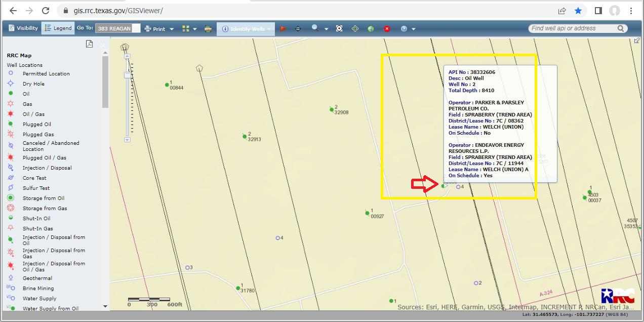The height and width of the screenshot is (322, 644).
Task: Expand the help dropdown arrow
Action: point(414,29)
